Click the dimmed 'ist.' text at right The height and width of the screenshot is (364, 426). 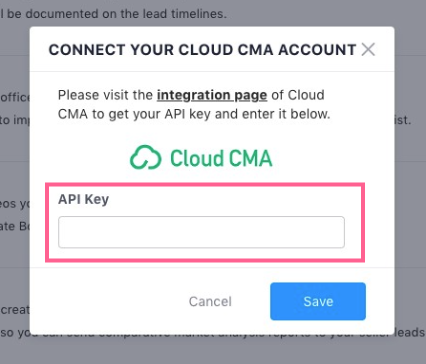[403, 119]
